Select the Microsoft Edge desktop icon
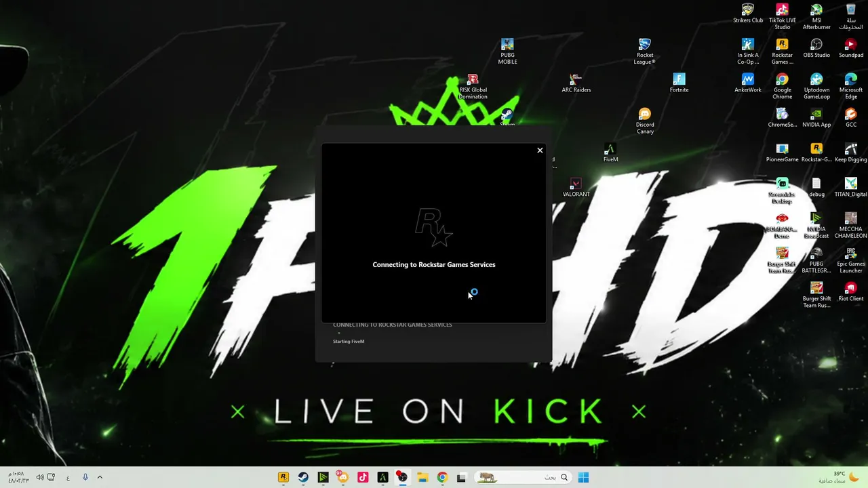 coord(851,86)
